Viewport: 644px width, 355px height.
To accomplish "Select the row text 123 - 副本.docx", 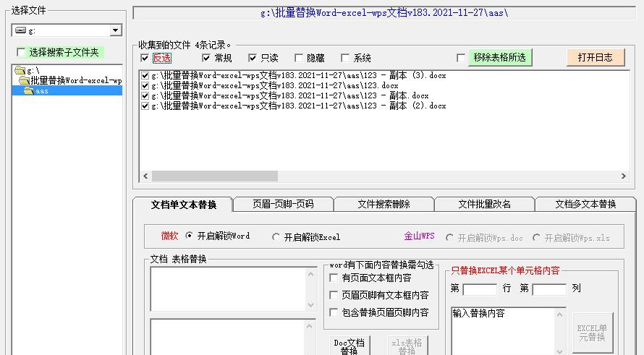I will (x=290, y=95).
